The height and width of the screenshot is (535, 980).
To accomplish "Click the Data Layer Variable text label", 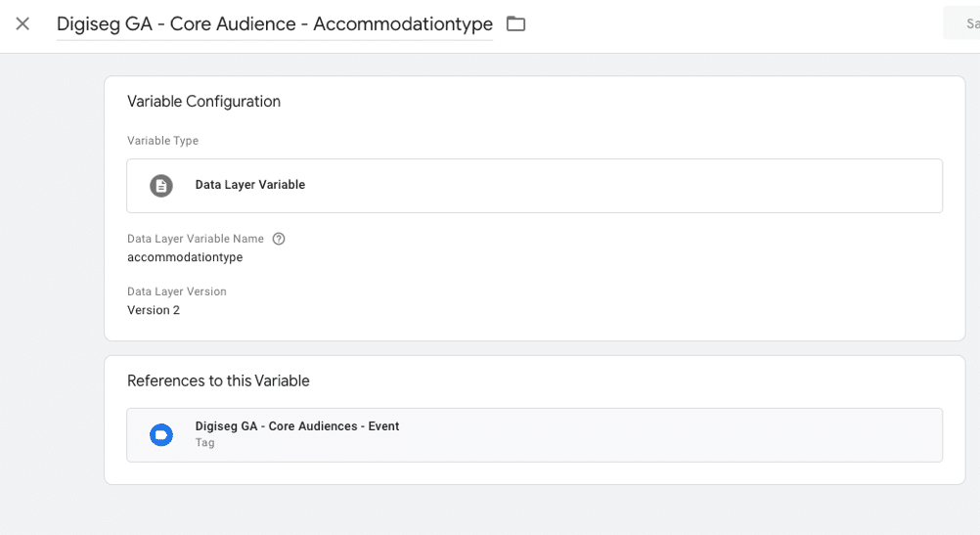I will pyautogui.click(x=250, y=185).
